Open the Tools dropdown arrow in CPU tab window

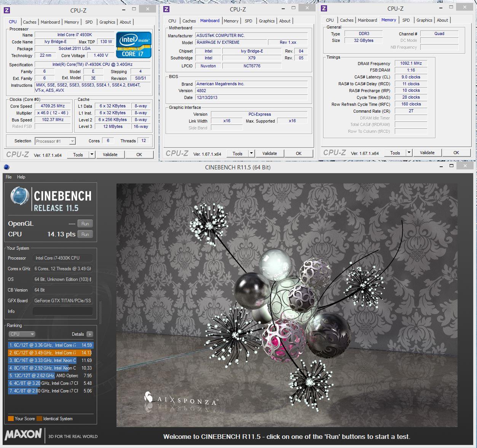[92, 155]
